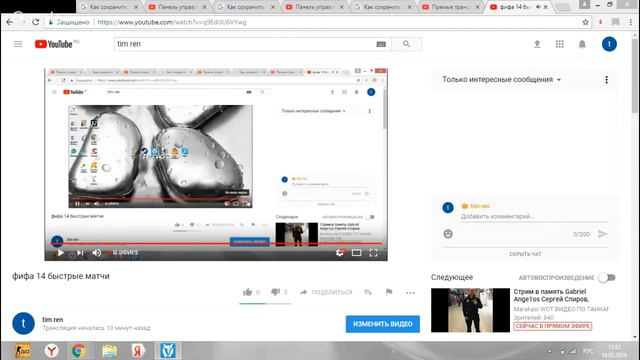The image size is (640, 360).
Task: Like the video with thumbs up
Action: point(247,292)
